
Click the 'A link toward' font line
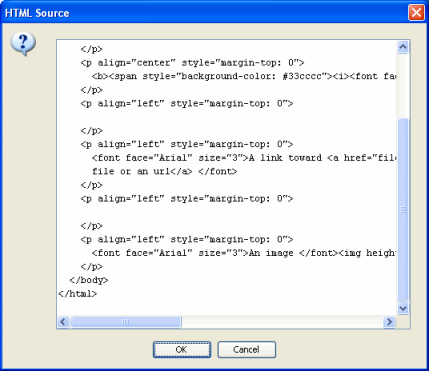[x=244, y=158]
